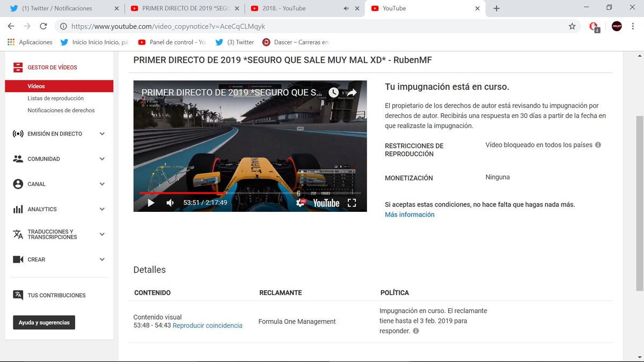Screen dimensions: 644x362
Task: Click info icon next to the responder deadline
Action: click(416, 331)
